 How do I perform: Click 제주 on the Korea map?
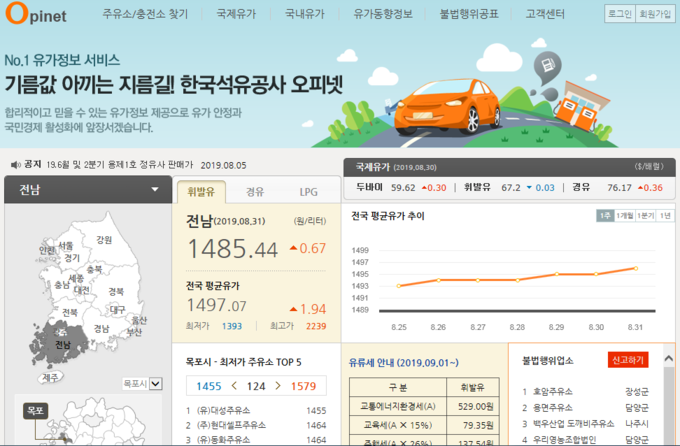click(50, 377)
